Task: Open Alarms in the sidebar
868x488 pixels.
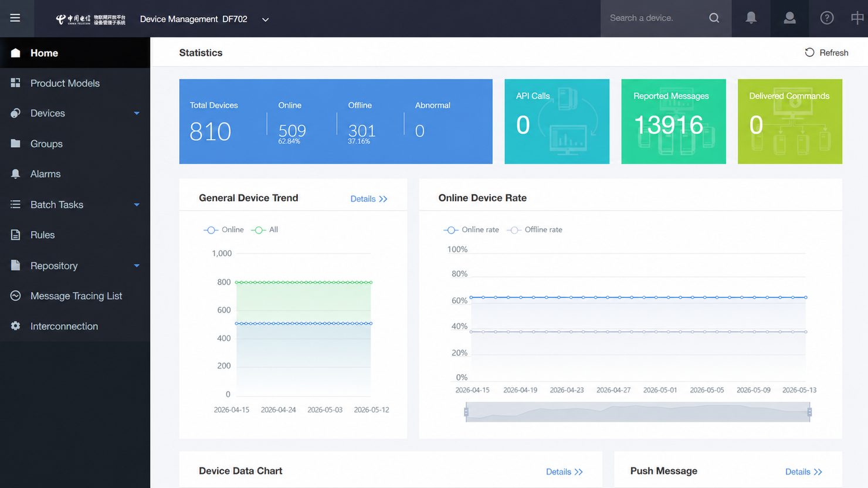Action: point(75,174)
